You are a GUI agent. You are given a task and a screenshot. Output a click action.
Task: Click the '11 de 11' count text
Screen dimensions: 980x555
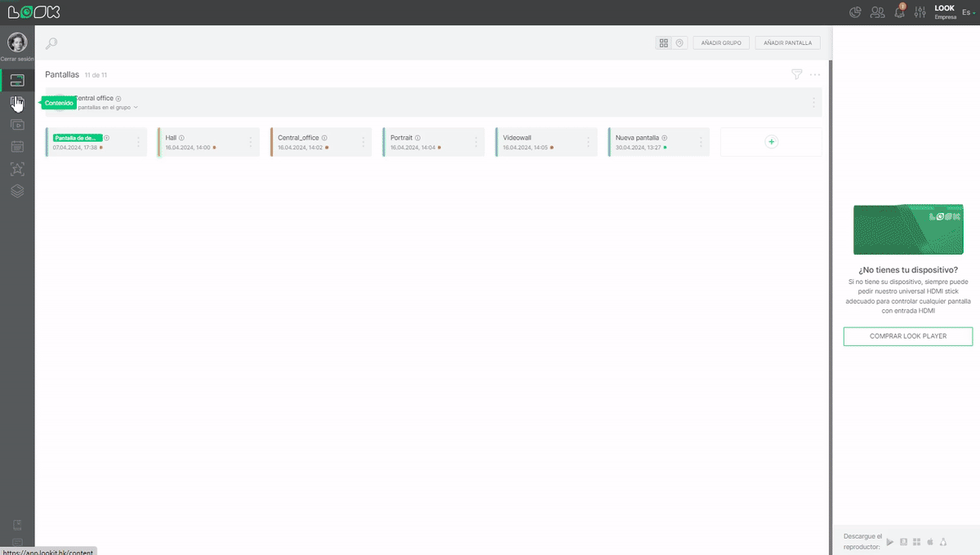coord(96,75)
